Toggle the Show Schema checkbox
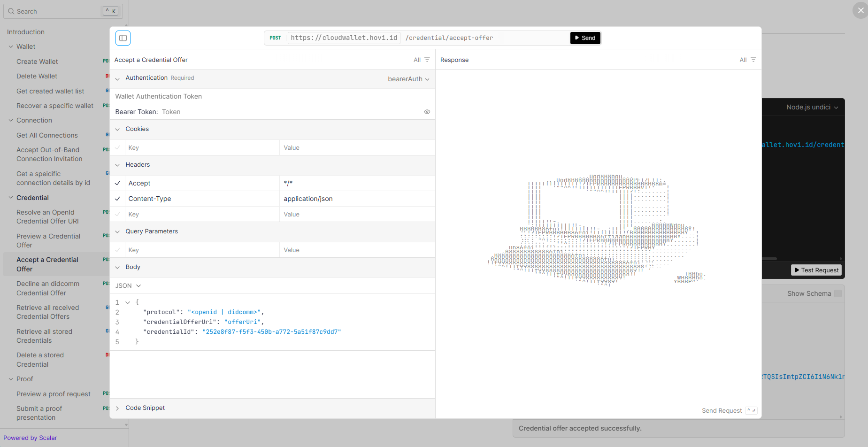 [x=837, y=293]
